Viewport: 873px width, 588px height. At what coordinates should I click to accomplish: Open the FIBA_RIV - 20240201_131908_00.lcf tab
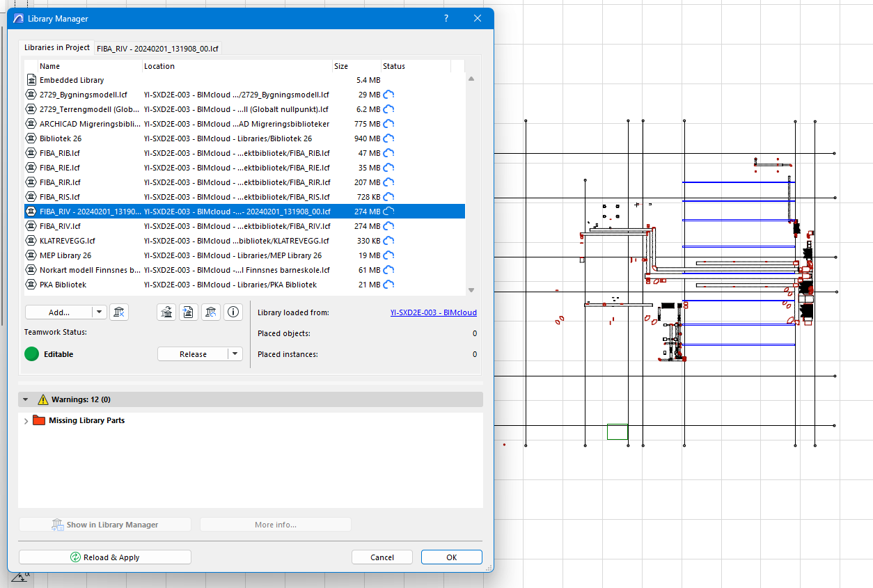(x=159, y=48)
